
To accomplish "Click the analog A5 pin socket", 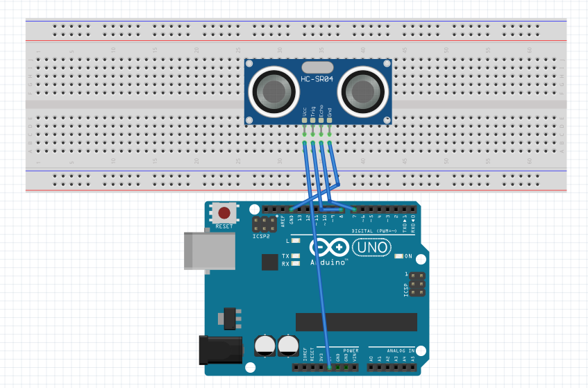I will (x=412, y=367).
